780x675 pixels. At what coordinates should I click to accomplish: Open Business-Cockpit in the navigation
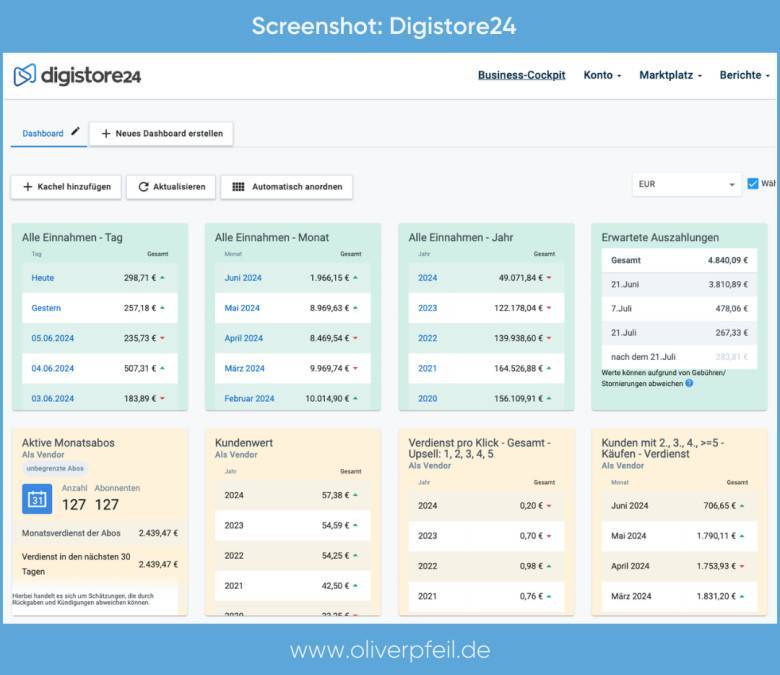(521, 75)
